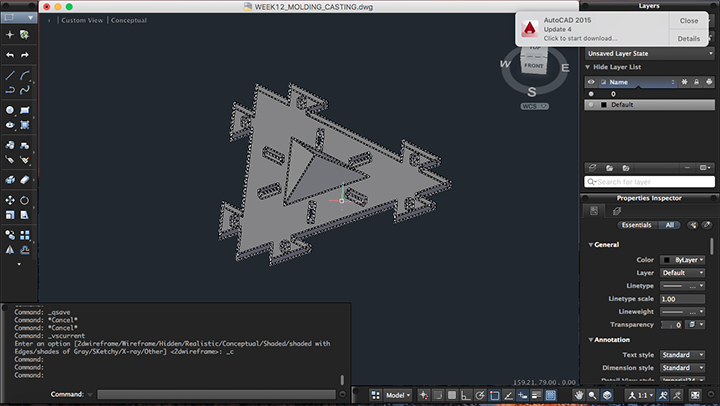This screenshot has width=720, height=406.
Task: Select the Spline curve tool
Action: point(25,90)
